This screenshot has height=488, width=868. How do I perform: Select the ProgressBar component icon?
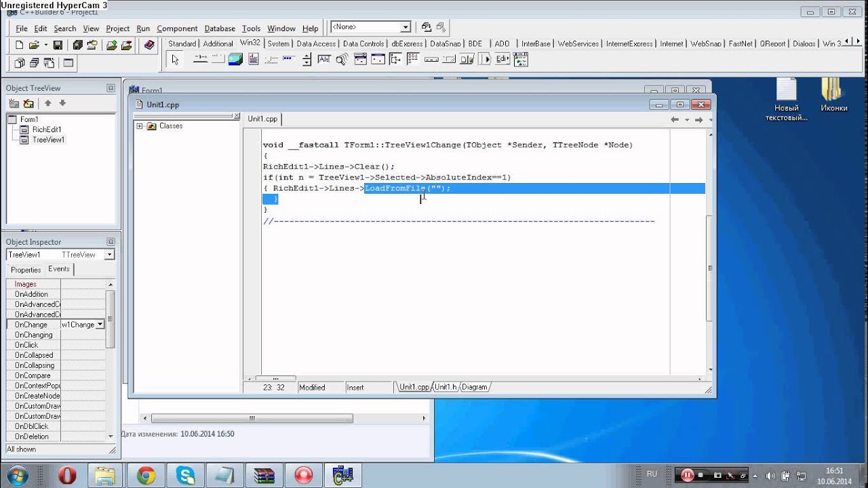[x=289, y=60]
